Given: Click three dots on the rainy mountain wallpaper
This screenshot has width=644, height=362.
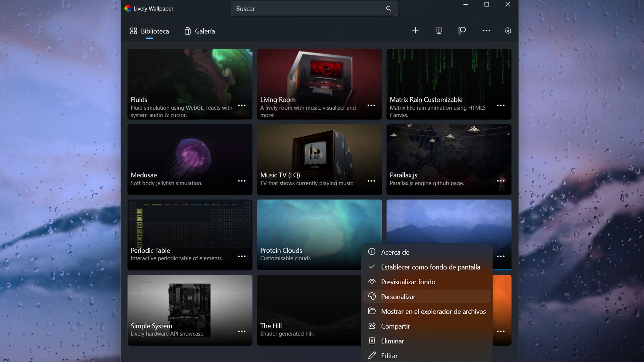Looking at the screenshot, I should click(500, 256).
